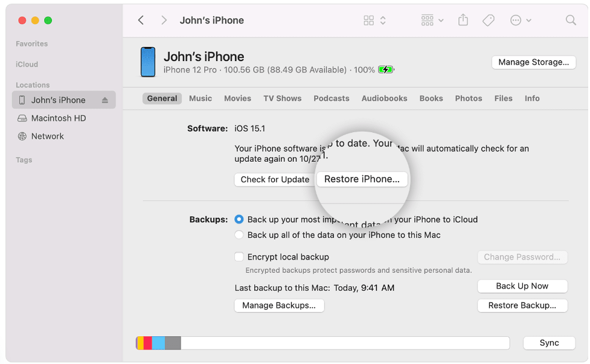Check the green battery charging icon
The width and height of the screenshot is (590, 364).
click(x=386, y=69)
